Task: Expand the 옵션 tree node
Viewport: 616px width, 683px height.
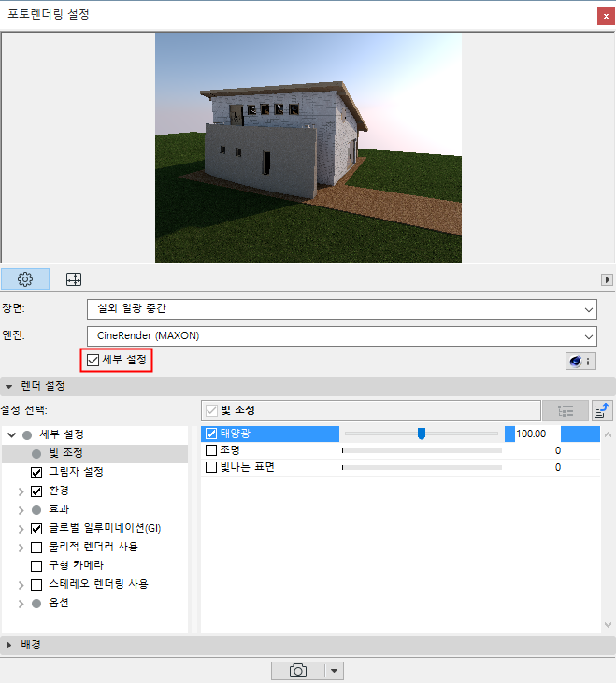Action: tap(21, 604)
